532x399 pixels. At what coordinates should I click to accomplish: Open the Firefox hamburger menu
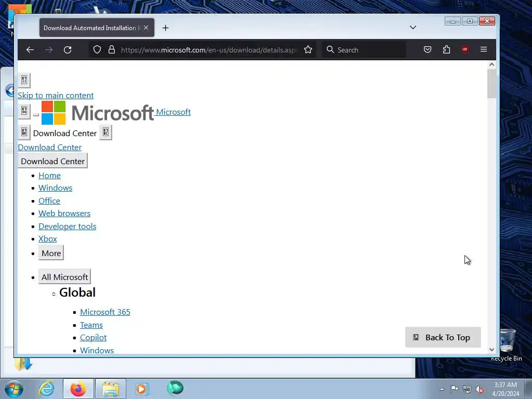(484, 50)
